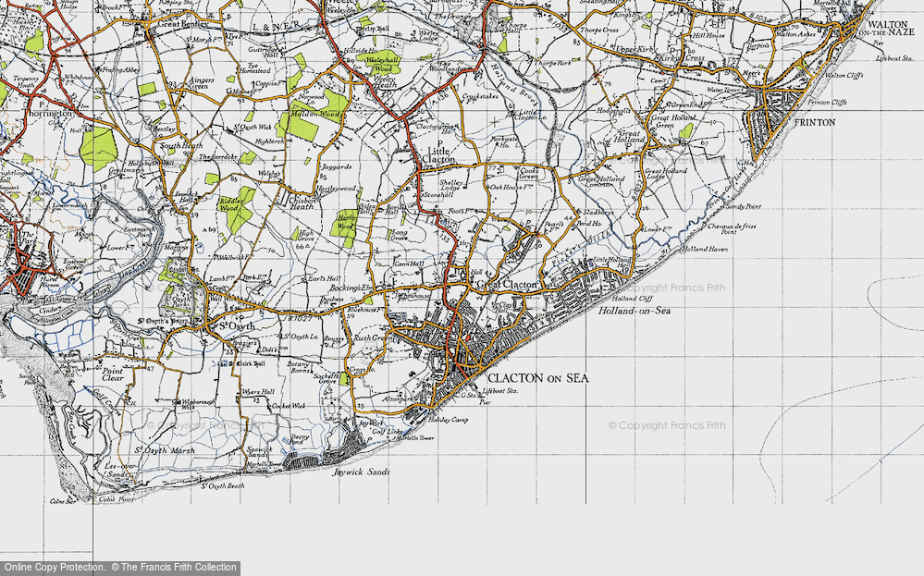This screenshot has width=924, height=576.
Task: Click the 'Riddles Wood' label
Action: point(228,203)
